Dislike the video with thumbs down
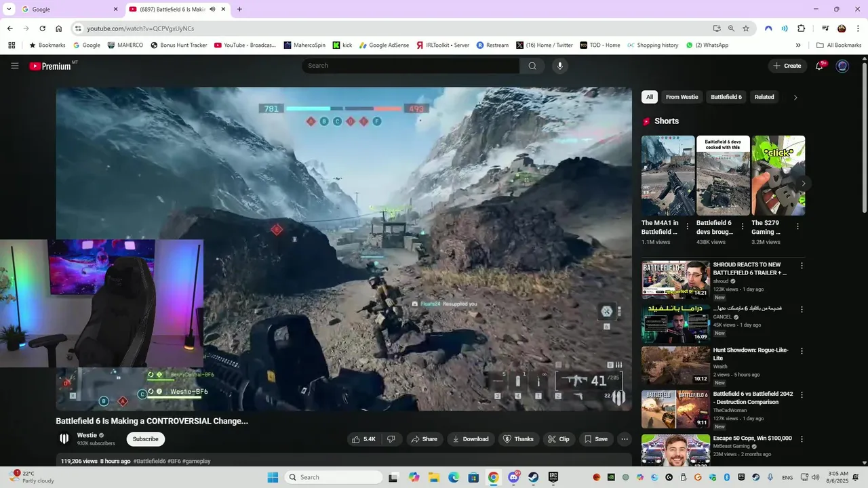This screenshot has width=868, height=488. [x=391, y=439]
